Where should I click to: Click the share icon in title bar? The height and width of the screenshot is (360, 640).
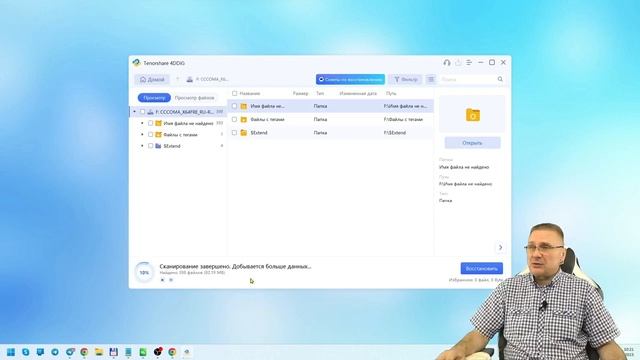point(458,62)
